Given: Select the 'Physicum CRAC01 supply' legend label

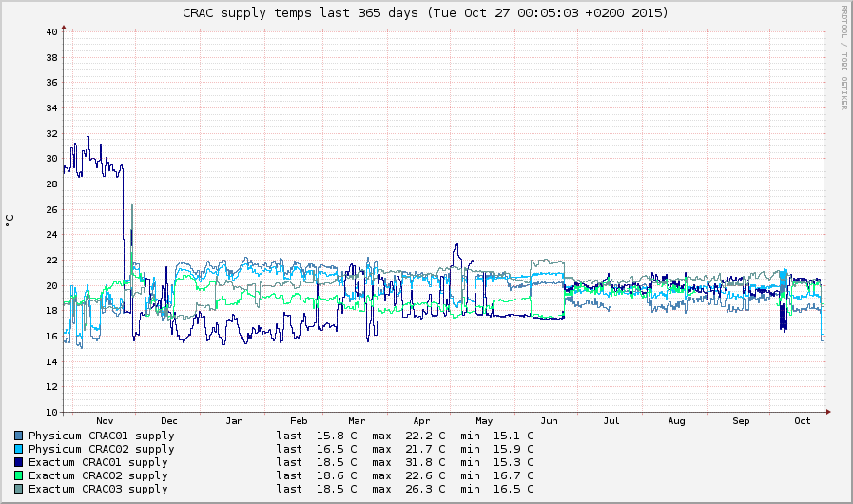Looking at the screenshot, I should tap(102, 436).
